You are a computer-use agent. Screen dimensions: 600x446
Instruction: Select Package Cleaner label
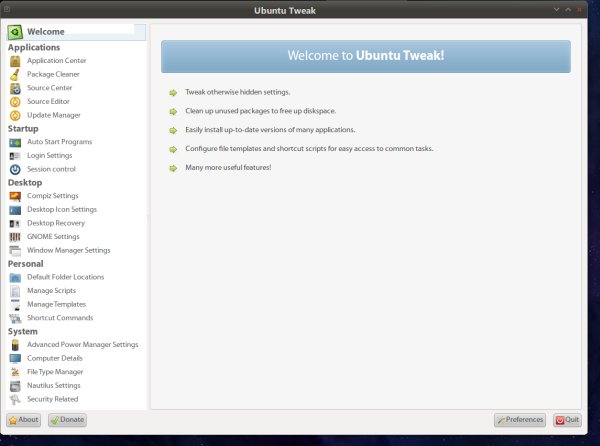tap(53, 74)
